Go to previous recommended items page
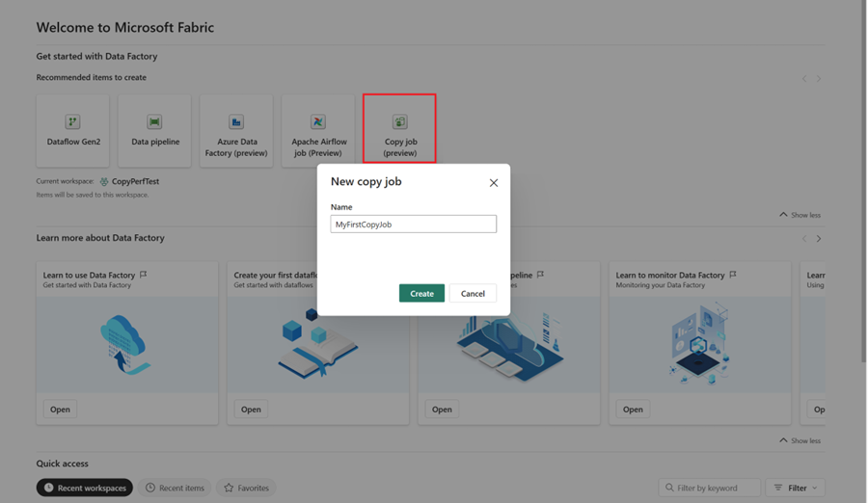868x503 pixels. pyautogui.click(x=804, y=79)
